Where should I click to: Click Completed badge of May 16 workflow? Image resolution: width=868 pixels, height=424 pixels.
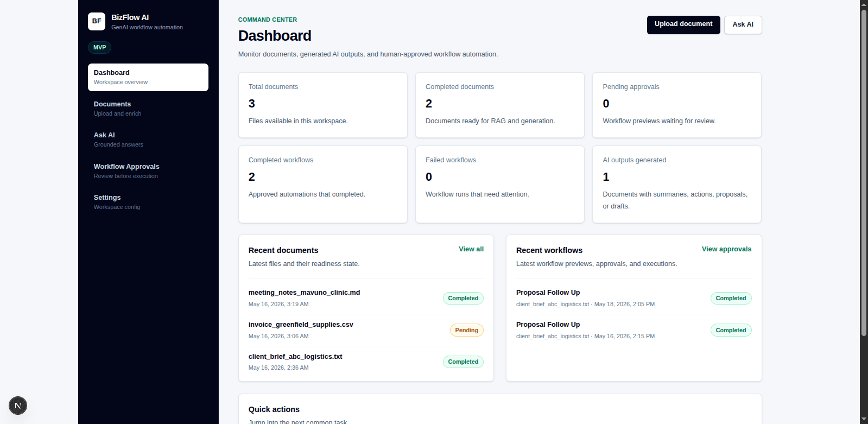coord(731,330)
